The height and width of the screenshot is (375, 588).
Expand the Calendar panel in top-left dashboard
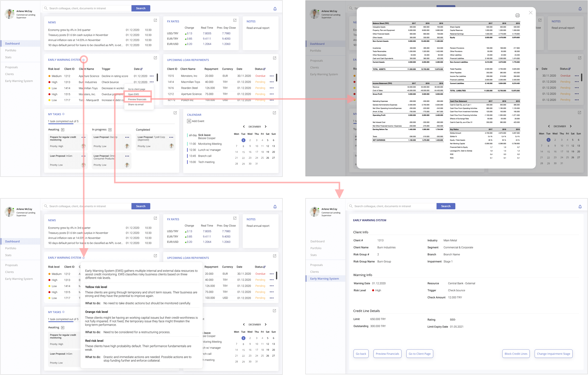click(275, 113)
